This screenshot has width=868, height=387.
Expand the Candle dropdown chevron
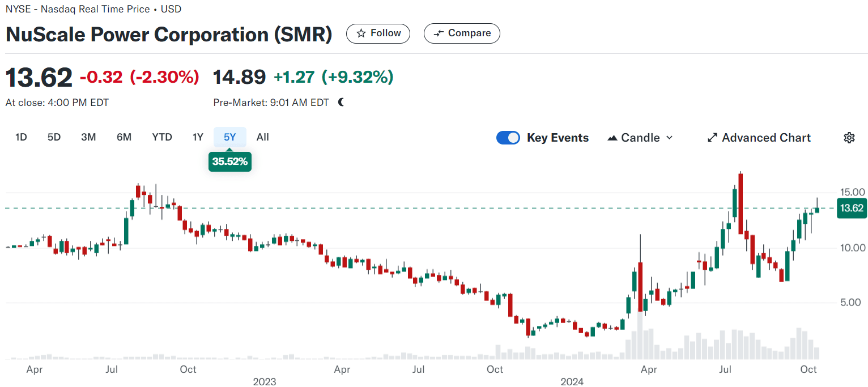tap(669, 138)
